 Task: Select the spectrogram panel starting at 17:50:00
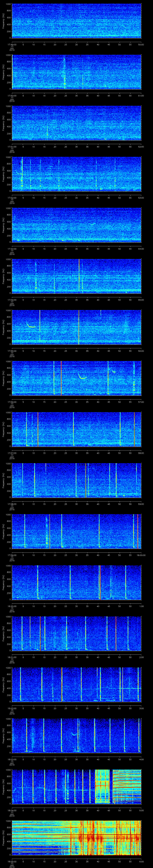click(77, 72)
